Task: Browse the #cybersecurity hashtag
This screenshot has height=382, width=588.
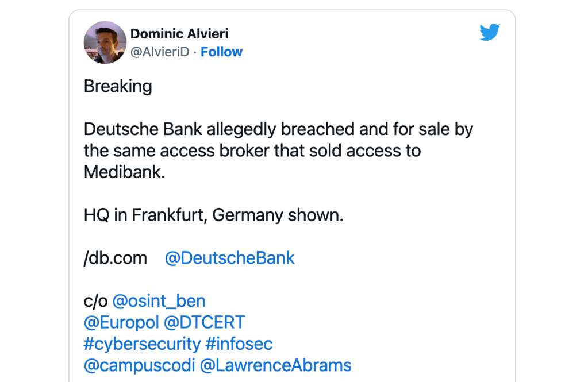Action: tap(142, 344)
